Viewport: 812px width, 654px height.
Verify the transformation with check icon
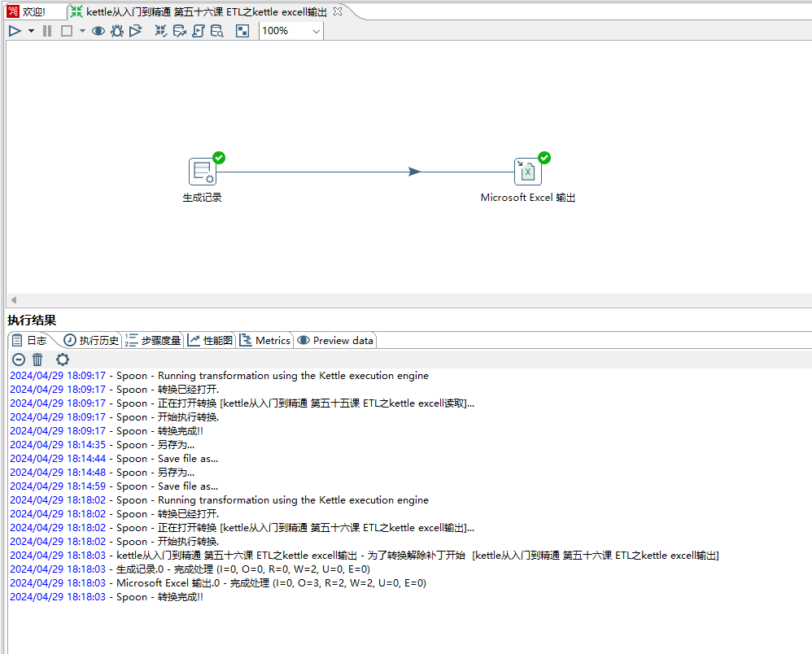click(161, 31)
